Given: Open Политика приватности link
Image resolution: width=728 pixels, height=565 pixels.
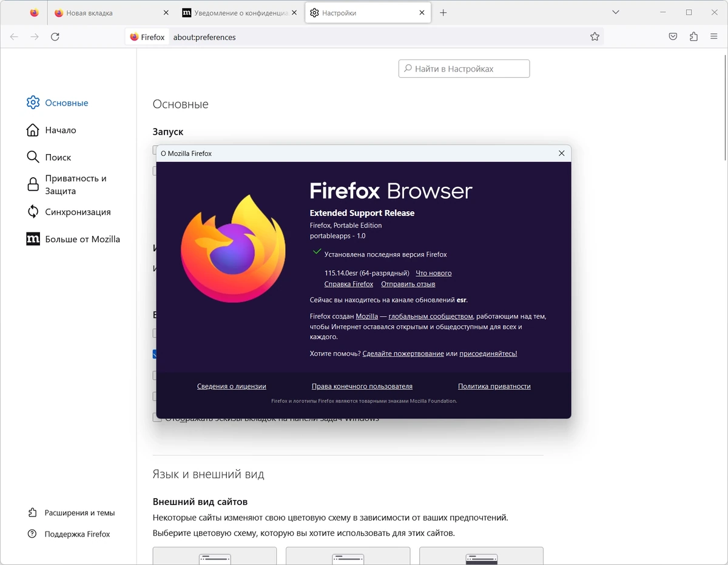Looking at the screenshot, I should (494, 386).
